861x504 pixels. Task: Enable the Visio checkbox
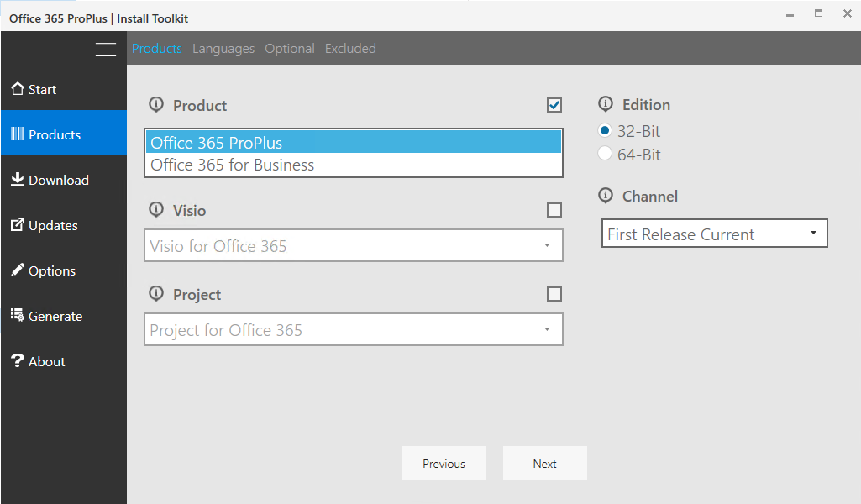tap(554, 210)
